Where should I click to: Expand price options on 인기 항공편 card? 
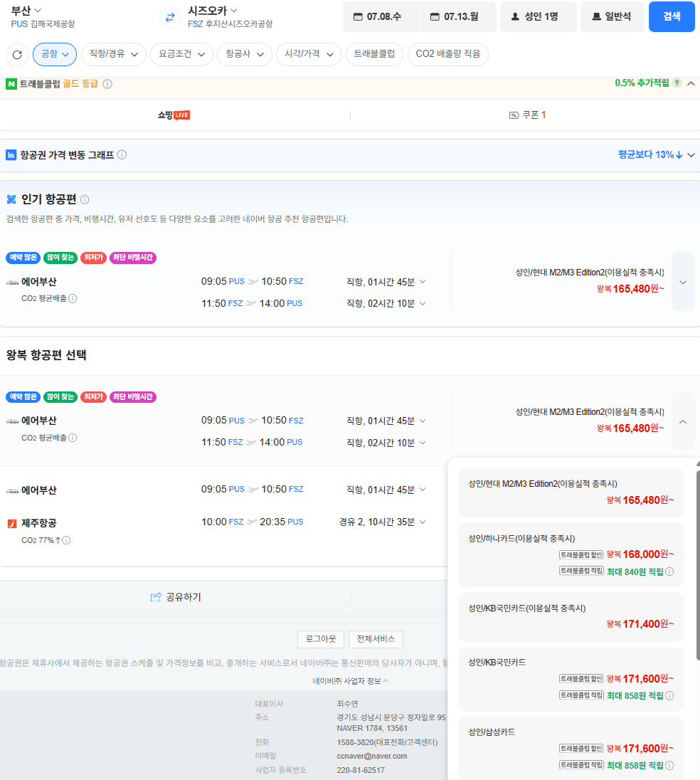pyautogui.click(x=683, y=282)
